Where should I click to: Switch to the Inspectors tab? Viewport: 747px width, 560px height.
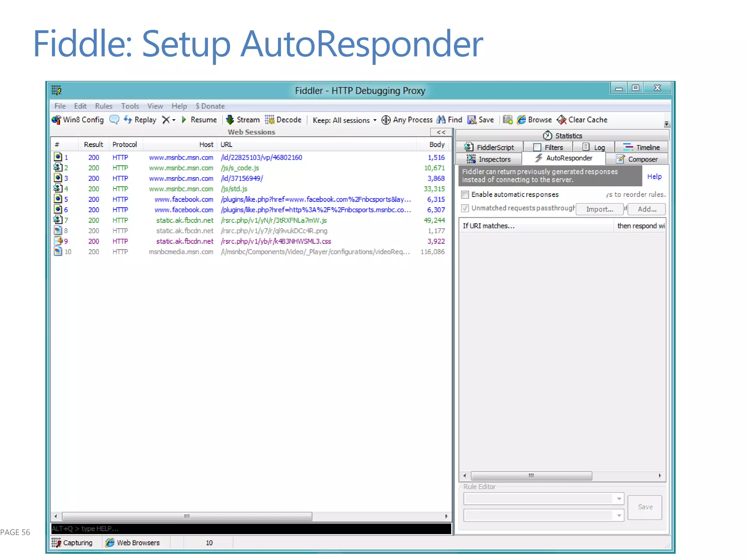(489, 159)
